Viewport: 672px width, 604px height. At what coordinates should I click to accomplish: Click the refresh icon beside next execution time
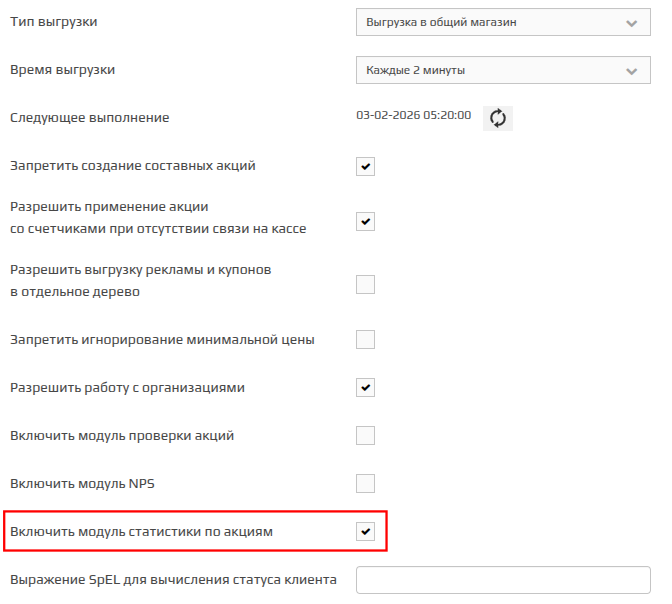pos(498,118)
